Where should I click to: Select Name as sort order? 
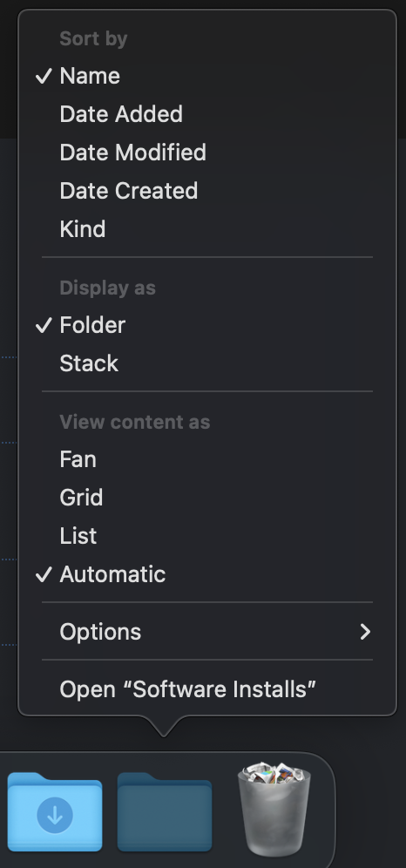(x=207, y=76)
